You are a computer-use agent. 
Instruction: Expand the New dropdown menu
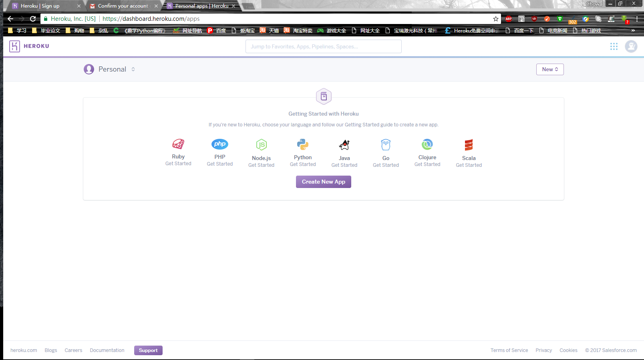tap(549, 69)
